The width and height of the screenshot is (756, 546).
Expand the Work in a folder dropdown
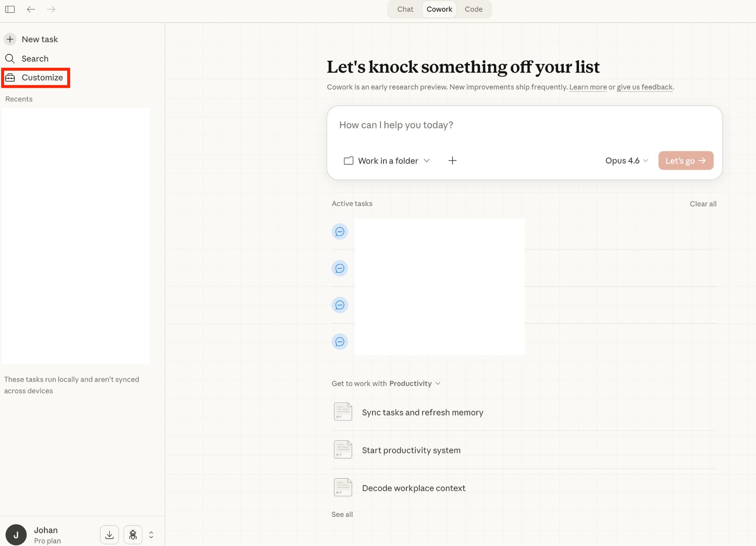pyautogui.click(x=387, y=161)
